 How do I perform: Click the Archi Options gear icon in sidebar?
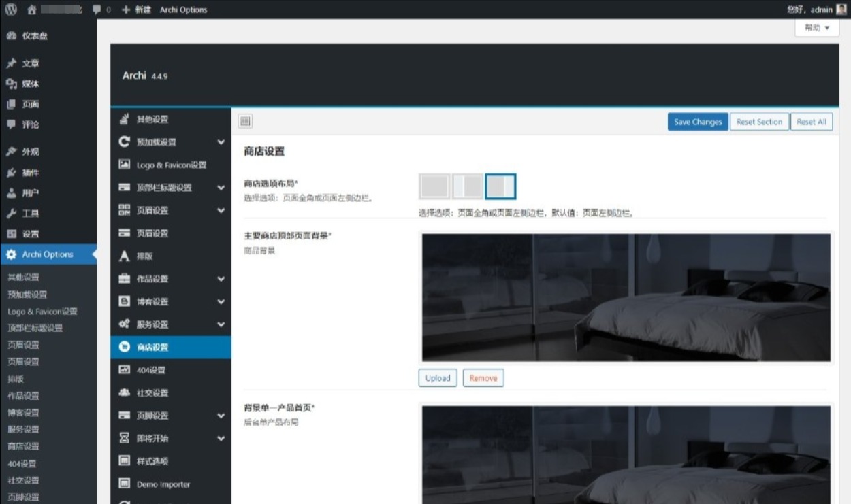pyautogui.click(x=11, y=254)
